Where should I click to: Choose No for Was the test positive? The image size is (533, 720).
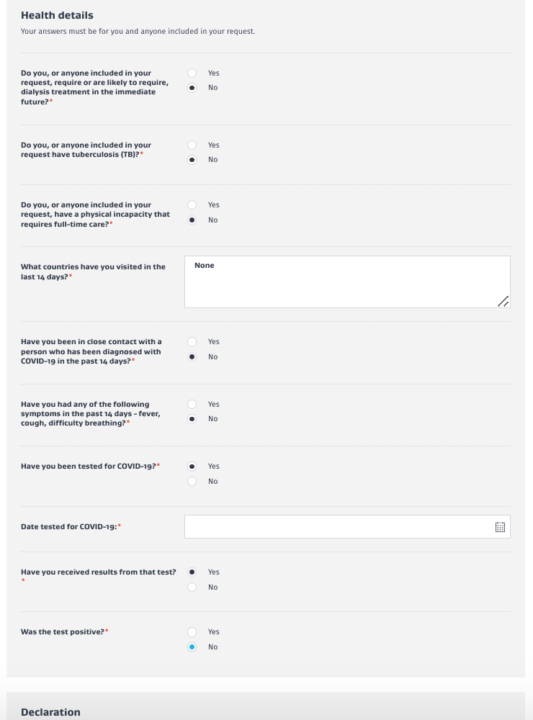(x=192, y=647)
